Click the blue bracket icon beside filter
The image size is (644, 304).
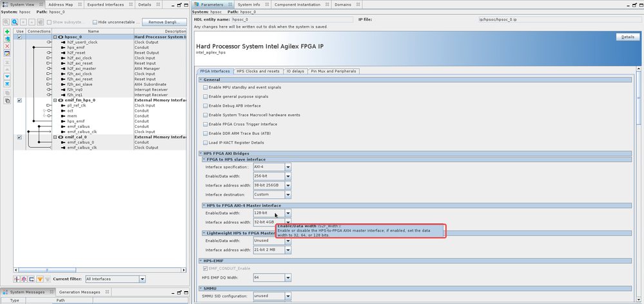[x=32, y=279]
